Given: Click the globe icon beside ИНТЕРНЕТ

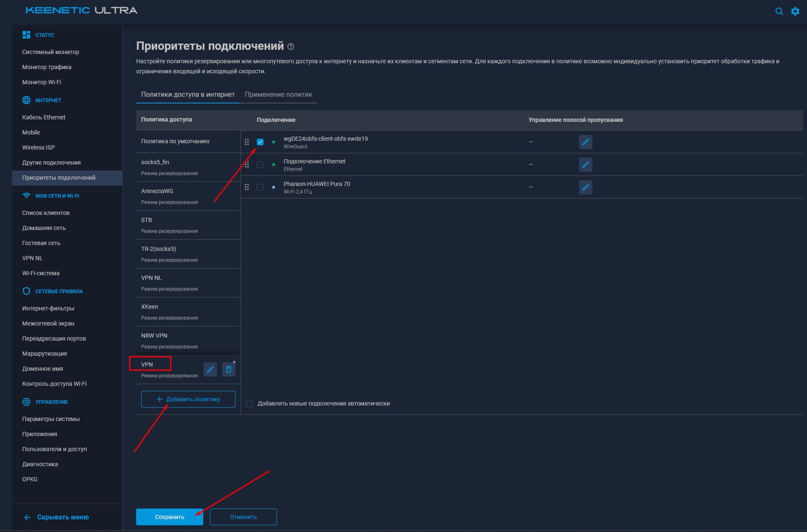Looking at the screenshot, I should pos(26,100).
